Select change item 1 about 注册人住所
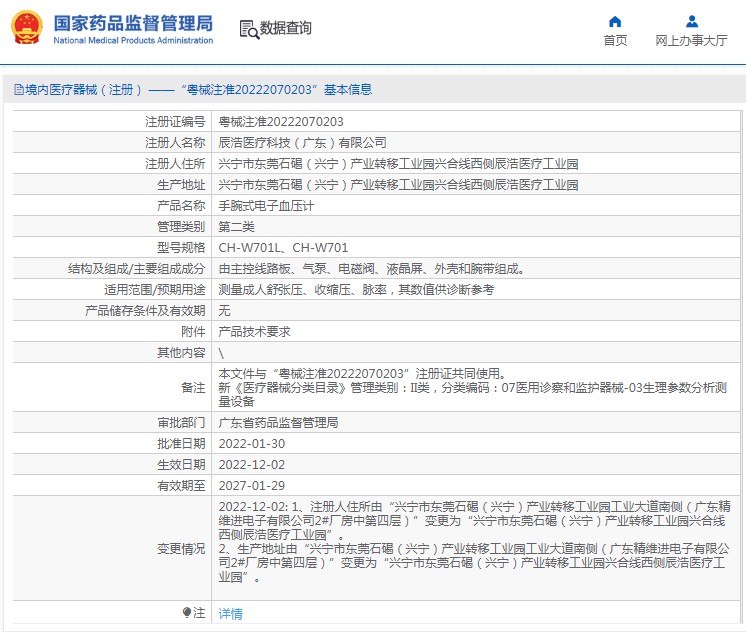This screenshot has height=632, width=746. point(474,521)
